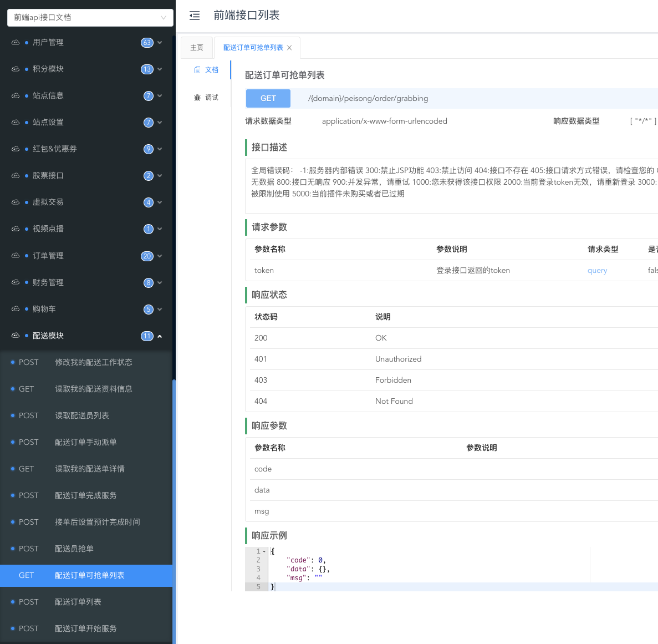Click the bug icon of 调试 tab
This screenshot has width=658, height=644.
197,98
